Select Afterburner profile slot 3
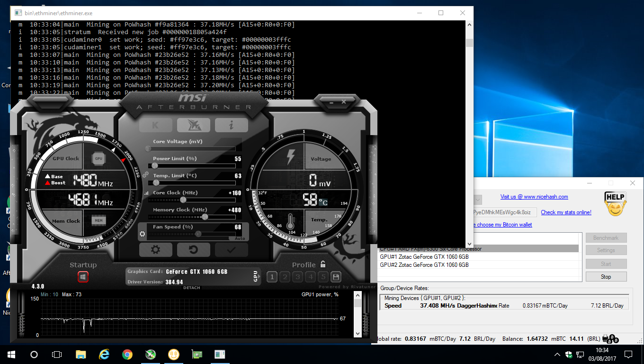Screen dimensions: 644x364 [x=297, y=277]
